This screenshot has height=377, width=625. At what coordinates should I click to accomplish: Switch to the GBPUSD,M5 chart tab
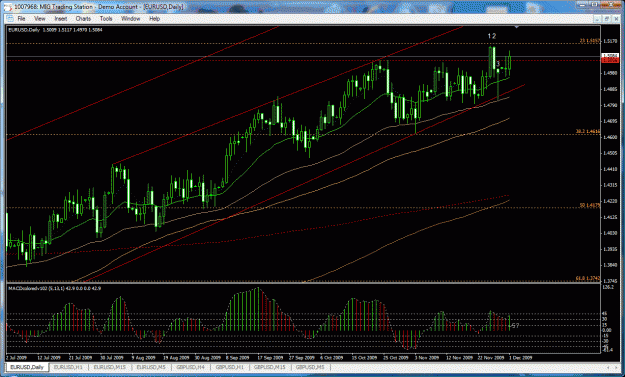point(310,367)
